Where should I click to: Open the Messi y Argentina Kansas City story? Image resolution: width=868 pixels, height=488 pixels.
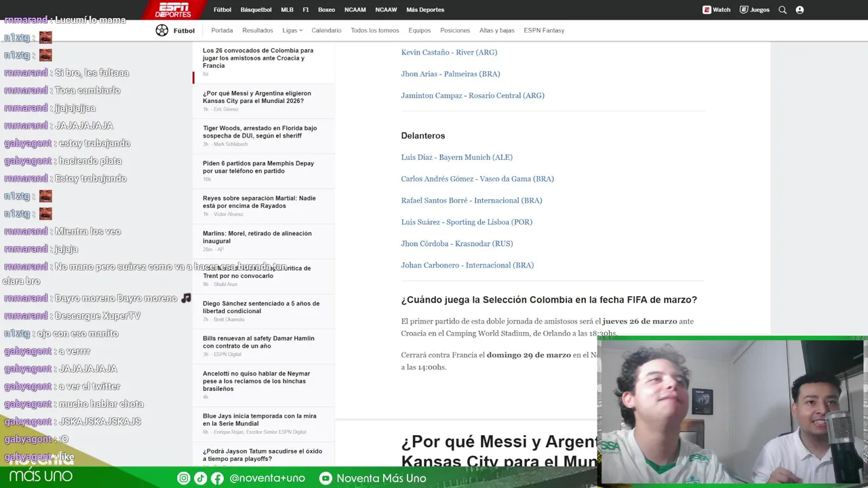pos(257,97)
